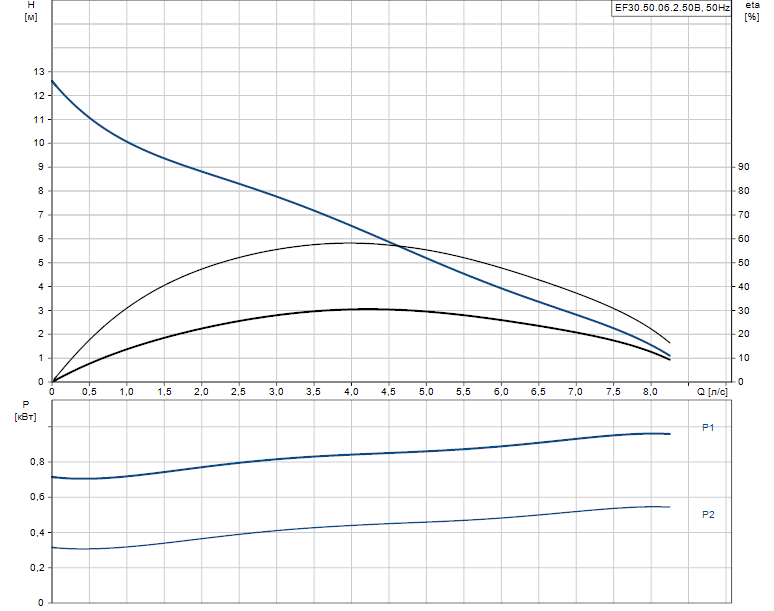
Task: Click the eta axis title
Action: pyautogui.click(x=752, y=8)
